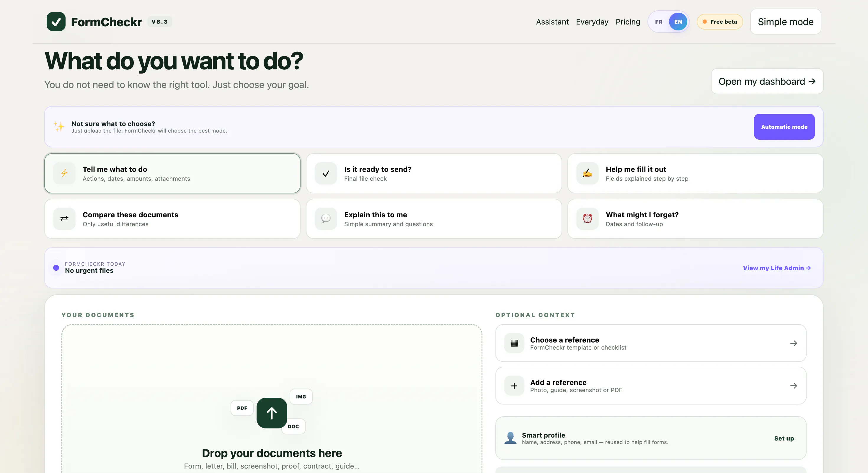The width and height of the screenshot is (868, 473).
Task: Click the arrow at the right of Choose a reference
Action: click(x=794, y=343)
